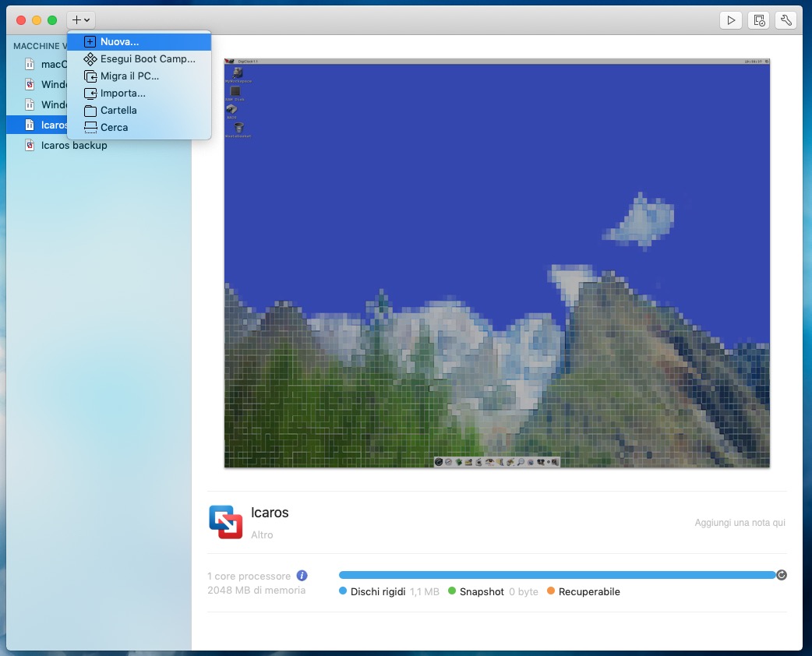Image resolution: width=812 pixels, height=656 pixels.
Task: Click the Icaros backup VM file icon
Action: [x=30, y=146]
